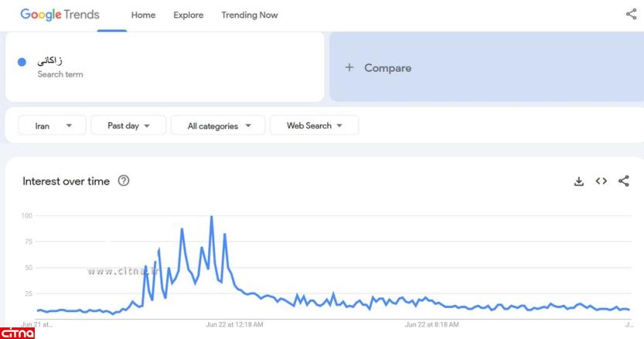Open the All categories dropdown

click(217, 126)
